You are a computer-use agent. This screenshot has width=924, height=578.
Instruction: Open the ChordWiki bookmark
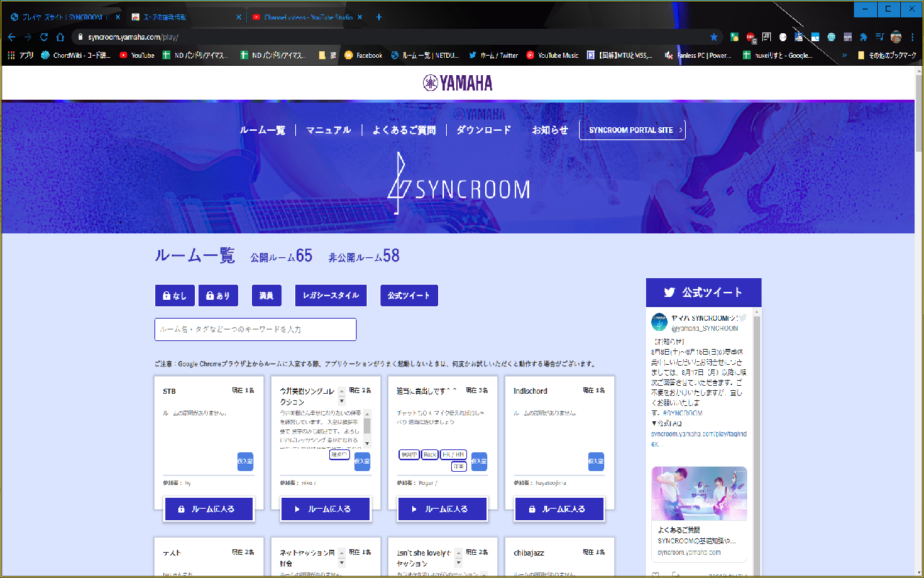[x=75, y=55]
